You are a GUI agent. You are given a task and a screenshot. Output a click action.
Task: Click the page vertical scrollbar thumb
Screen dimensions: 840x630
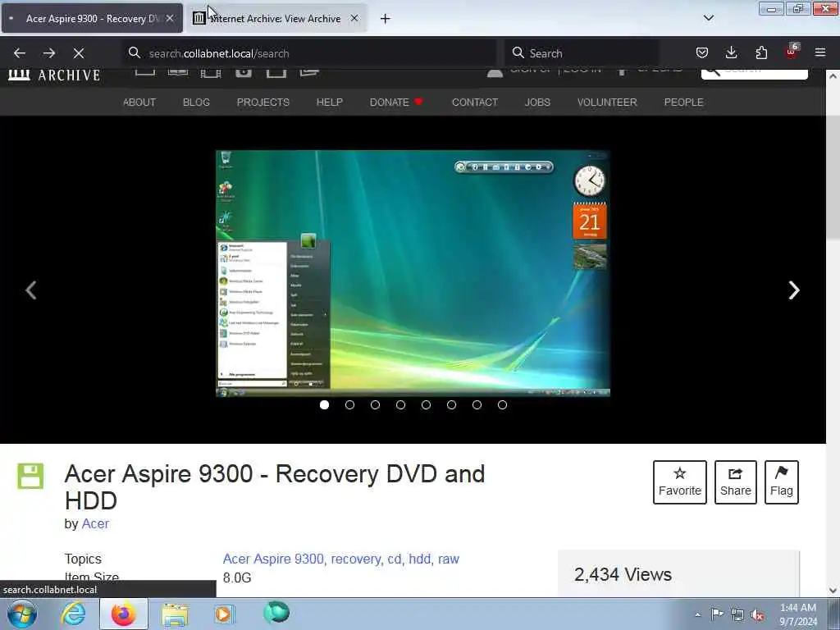(833, 177)
